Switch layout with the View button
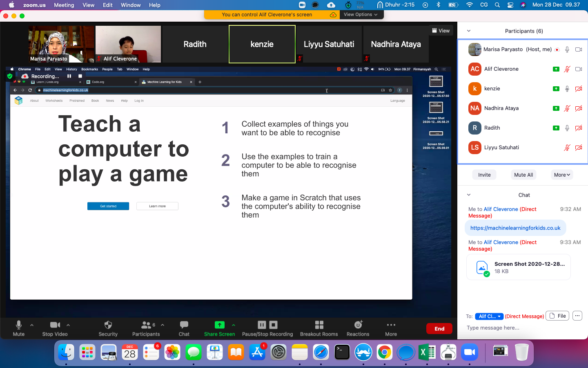Viewport: 588px width, 368px height. pos(441,31)
